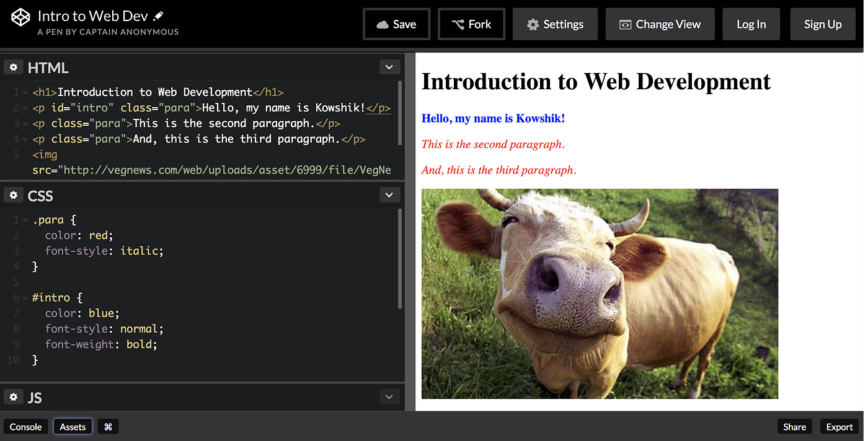This screenshot has height=441, width=868.
Task: Expand the JS panel dropdown chevron
Action: pos(389,396)
